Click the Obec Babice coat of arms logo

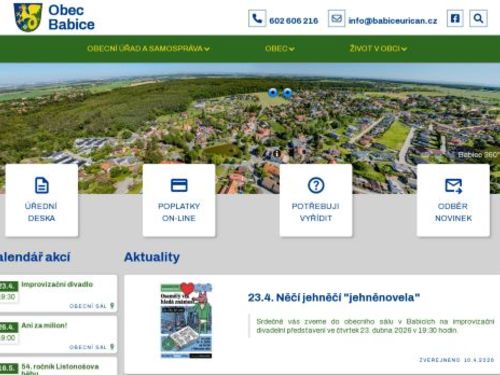[27, 17]
